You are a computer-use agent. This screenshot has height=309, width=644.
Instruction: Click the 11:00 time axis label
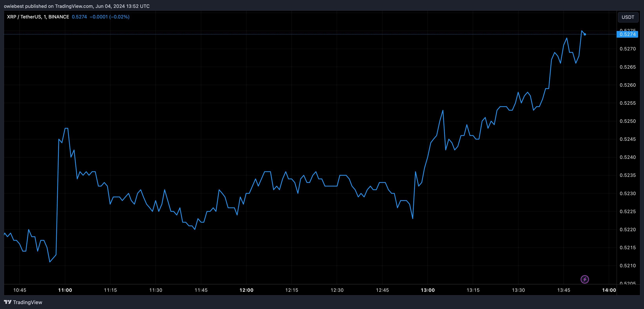[65, 290]
